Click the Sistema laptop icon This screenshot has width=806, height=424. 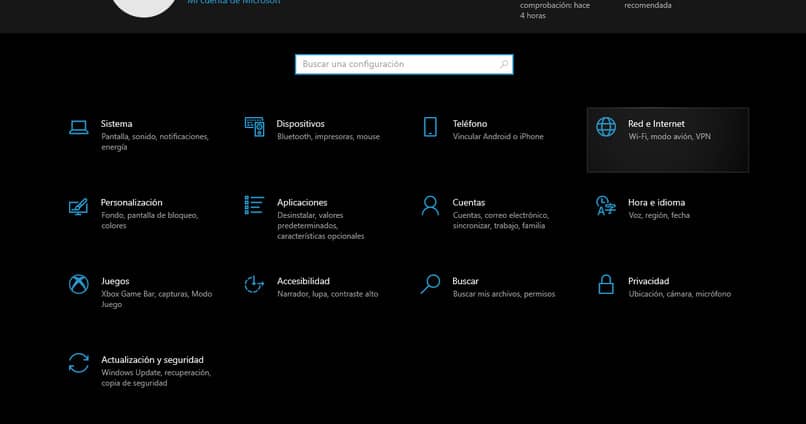78,127
